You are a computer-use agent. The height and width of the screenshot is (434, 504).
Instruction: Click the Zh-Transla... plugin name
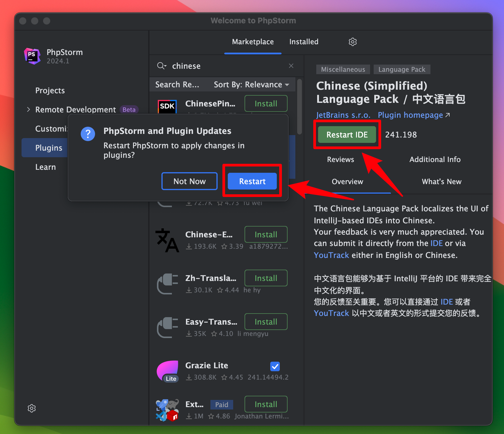coord(211,278)
